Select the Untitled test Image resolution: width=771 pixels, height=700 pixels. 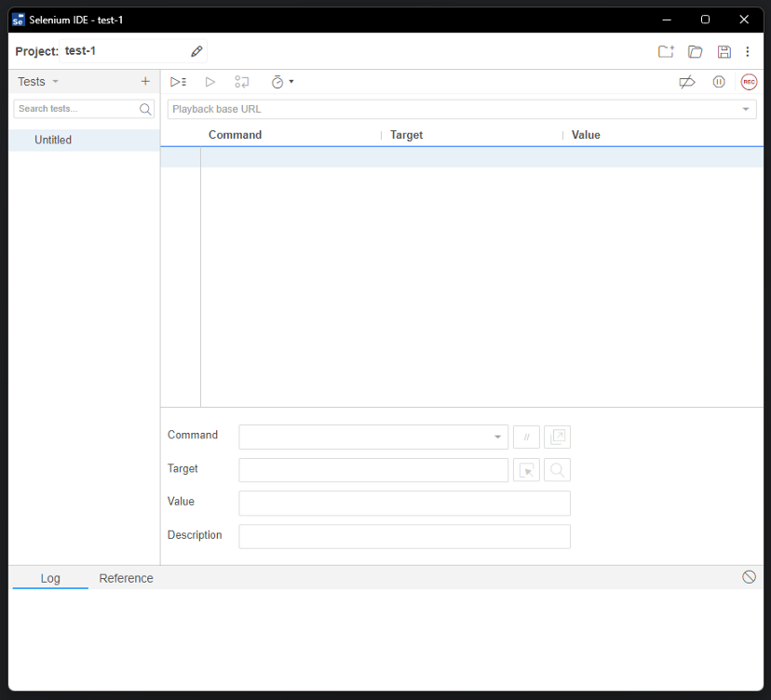pyautogui.click(x=84, y=141)
